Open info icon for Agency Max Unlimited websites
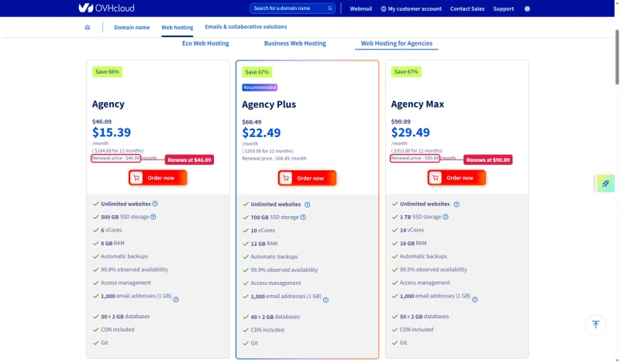This screenshot has height=364, width=620. point(456,204)
